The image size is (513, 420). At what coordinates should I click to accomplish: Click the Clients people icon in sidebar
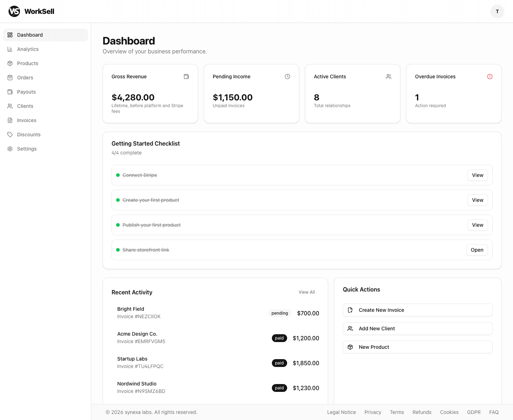[10, 106]
